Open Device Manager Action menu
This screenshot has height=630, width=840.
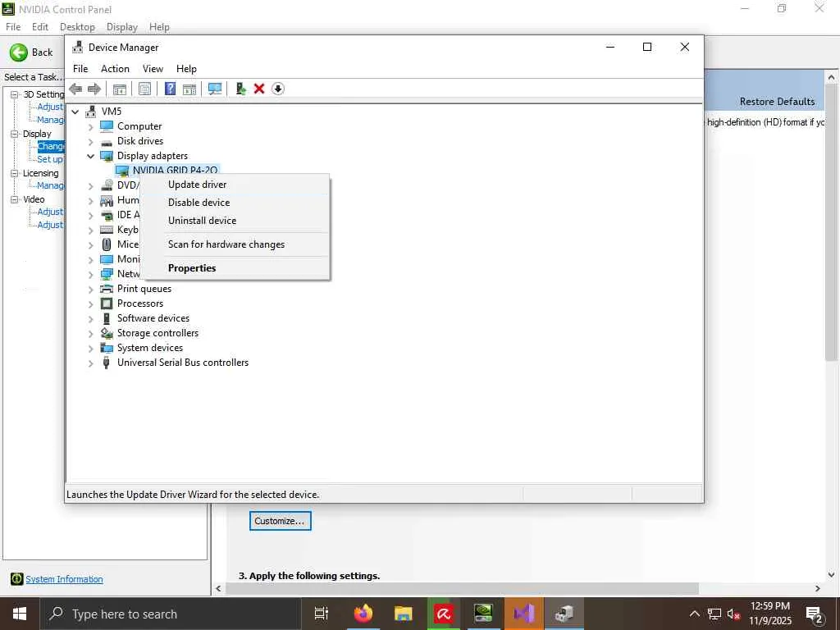[115, 69]
